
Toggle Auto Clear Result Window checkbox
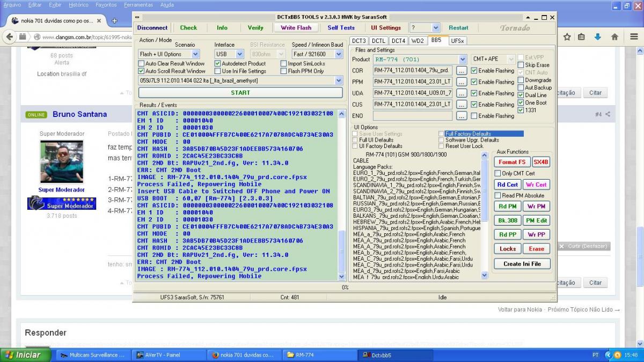coord(142,63)
